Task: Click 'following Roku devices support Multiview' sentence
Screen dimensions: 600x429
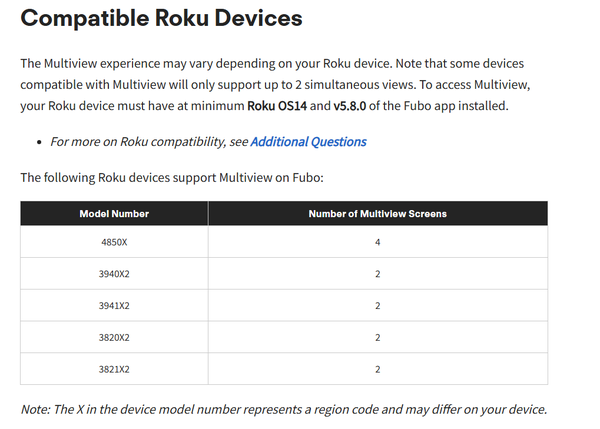Action: coord(172,178)
